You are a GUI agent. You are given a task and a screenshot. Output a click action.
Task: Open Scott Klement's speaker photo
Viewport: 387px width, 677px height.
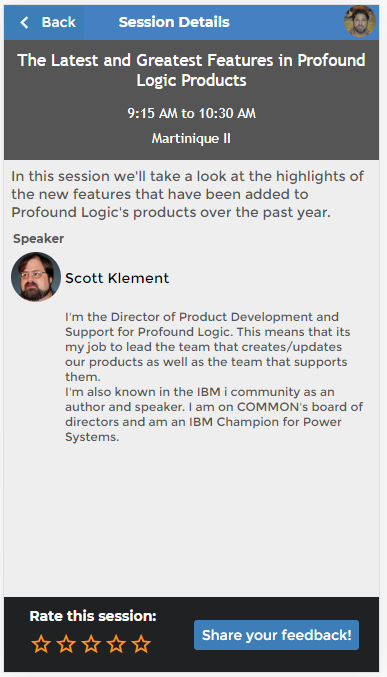point(36,277)
